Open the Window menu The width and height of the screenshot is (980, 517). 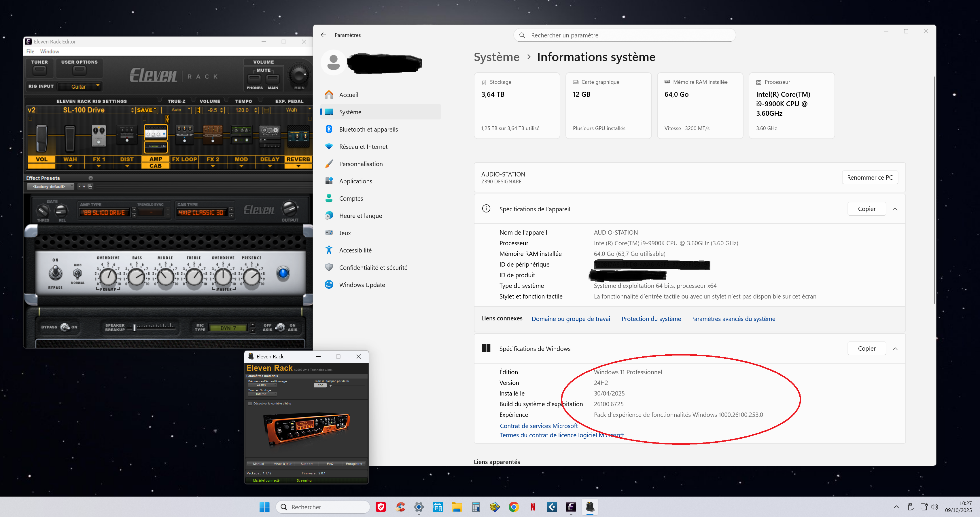50,51
